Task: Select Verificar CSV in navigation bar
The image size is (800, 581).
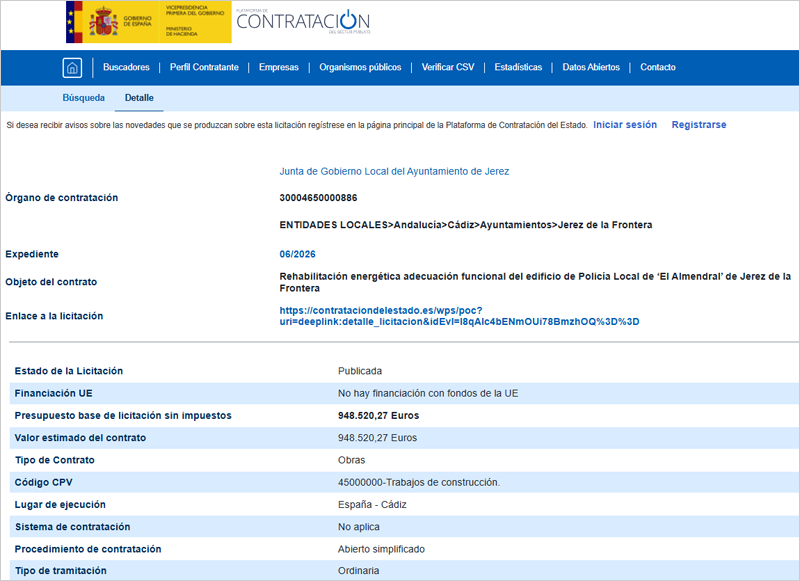Action: click(448, 68)
